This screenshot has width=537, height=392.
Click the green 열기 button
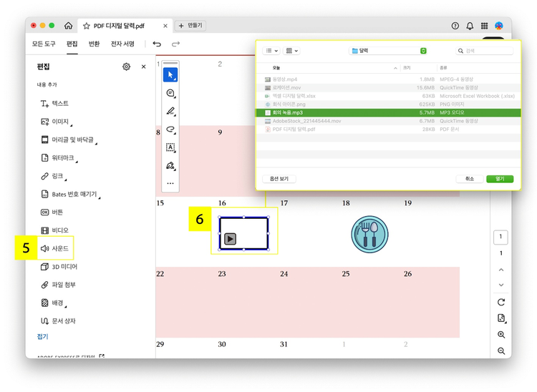tap(500, 179)
